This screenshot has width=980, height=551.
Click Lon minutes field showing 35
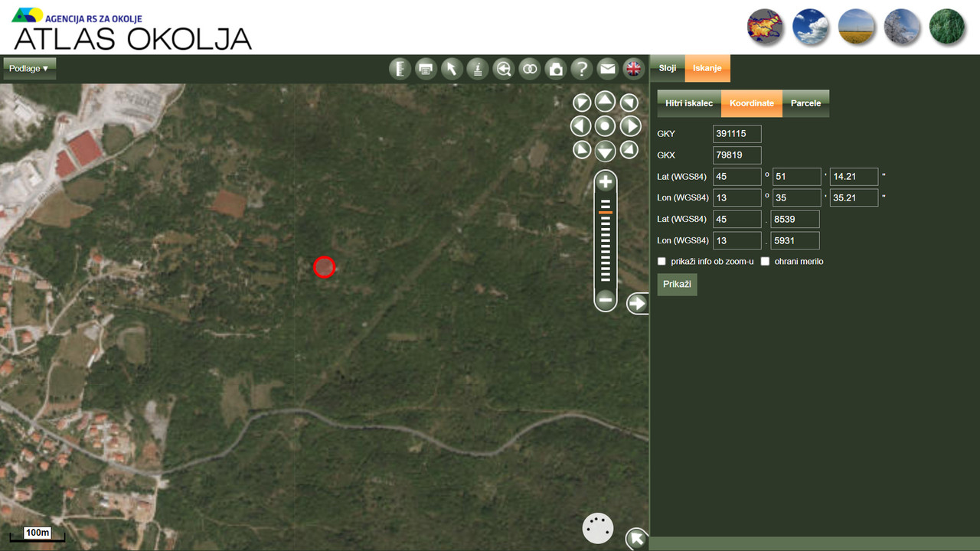797,198
